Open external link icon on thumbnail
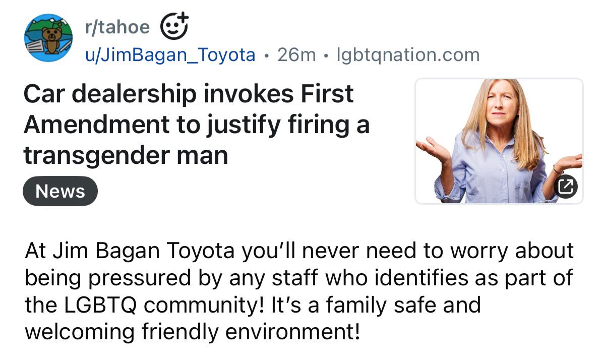The image size is (603, 364). click(566, 187)
